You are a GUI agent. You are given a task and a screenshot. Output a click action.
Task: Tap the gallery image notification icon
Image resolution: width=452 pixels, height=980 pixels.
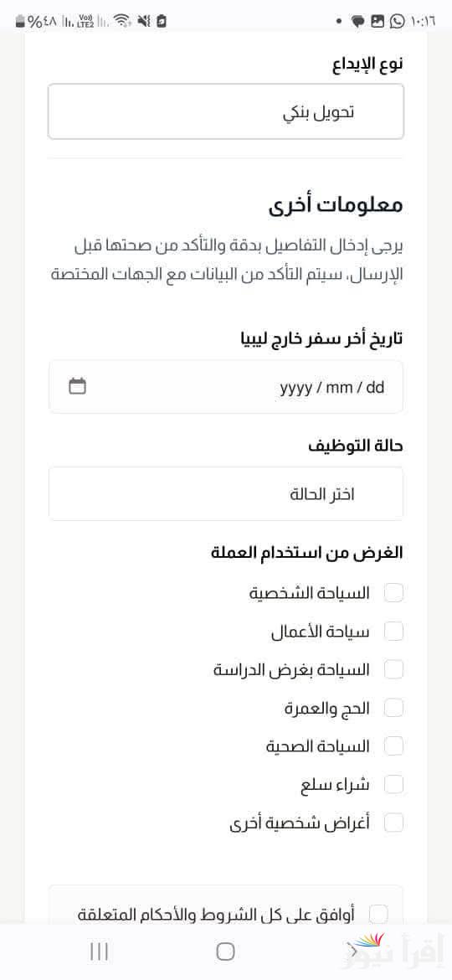pos(377,21)
